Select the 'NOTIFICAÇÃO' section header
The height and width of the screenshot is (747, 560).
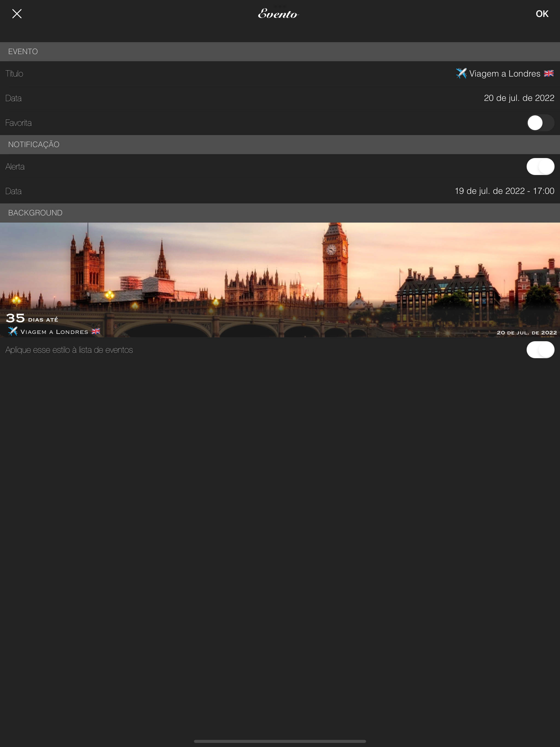tap(34, 145)
